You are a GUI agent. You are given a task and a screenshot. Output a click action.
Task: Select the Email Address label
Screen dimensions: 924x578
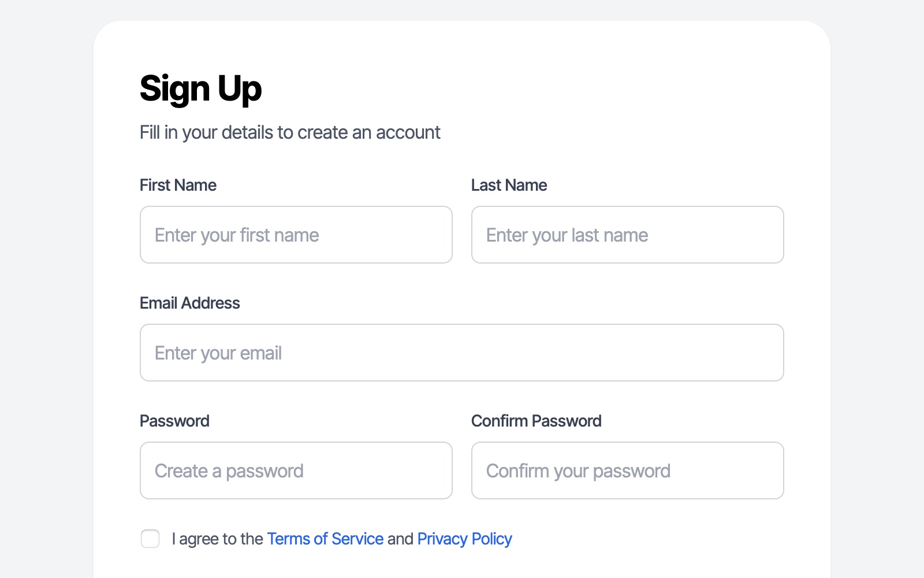click(x=189, y=303)
